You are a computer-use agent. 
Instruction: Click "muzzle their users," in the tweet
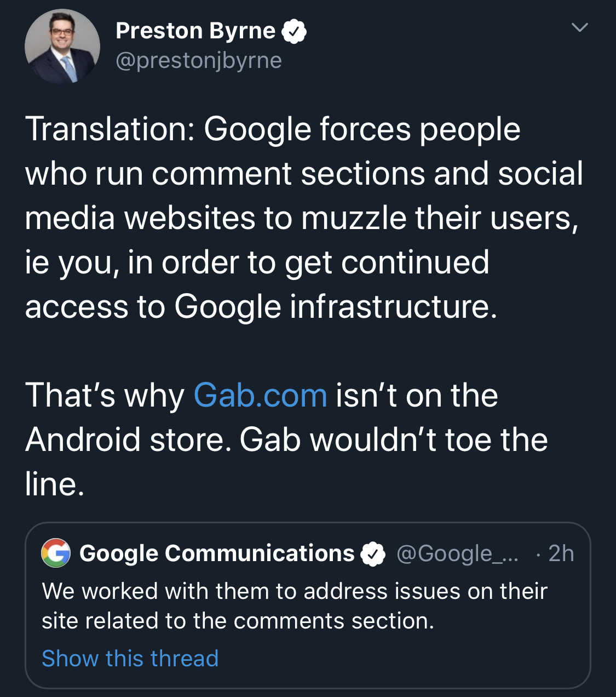pos(440,218)
